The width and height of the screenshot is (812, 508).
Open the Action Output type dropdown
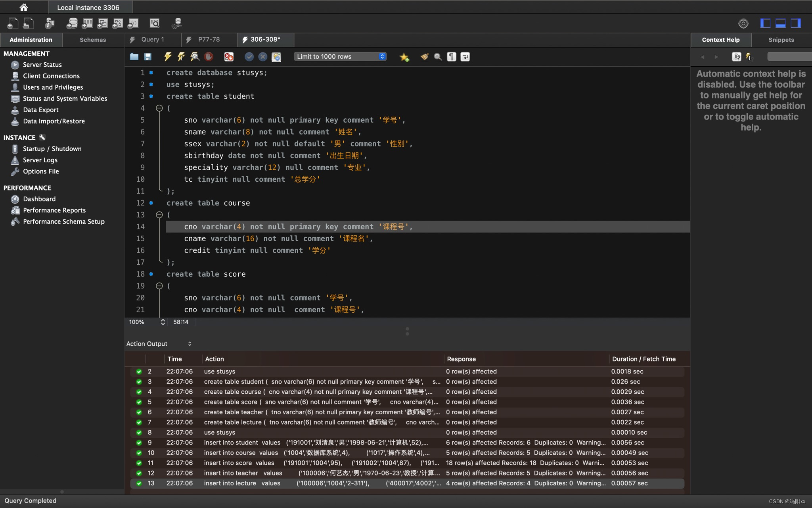(x=159, y=344)
